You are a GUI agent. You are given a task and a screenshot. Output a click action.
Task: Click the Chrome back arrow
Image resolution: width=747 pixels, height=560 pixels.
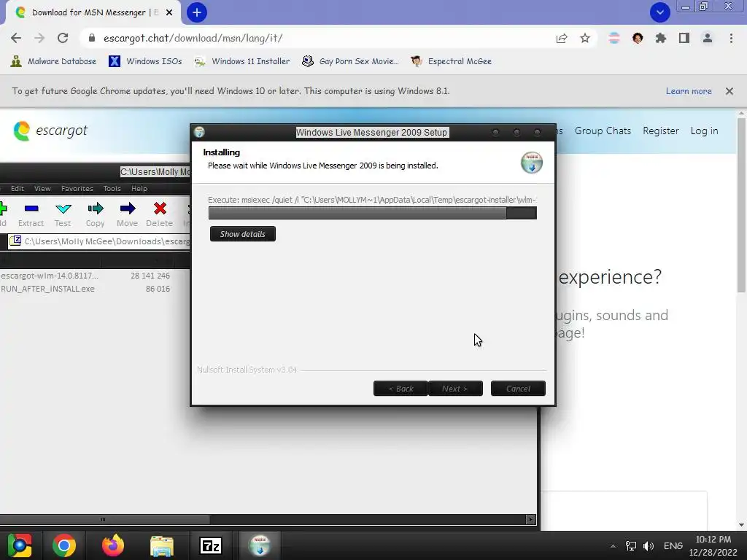16,38
